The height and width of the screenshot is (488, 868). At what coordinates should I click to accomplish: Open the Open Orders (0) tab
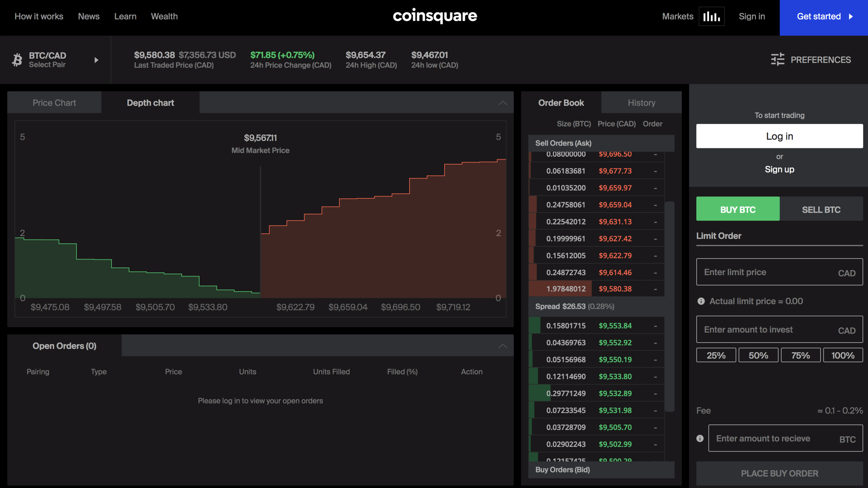coord(64,346)
